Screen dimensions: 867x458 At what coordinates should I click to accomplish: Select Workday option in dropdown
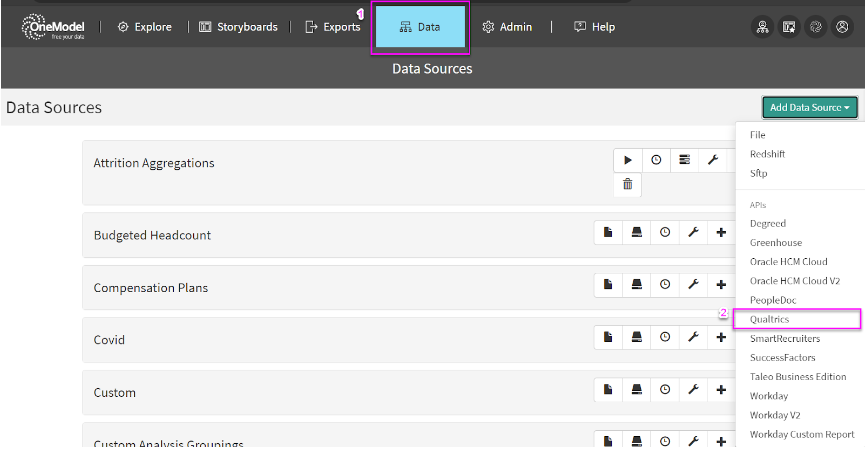(769, 396)
